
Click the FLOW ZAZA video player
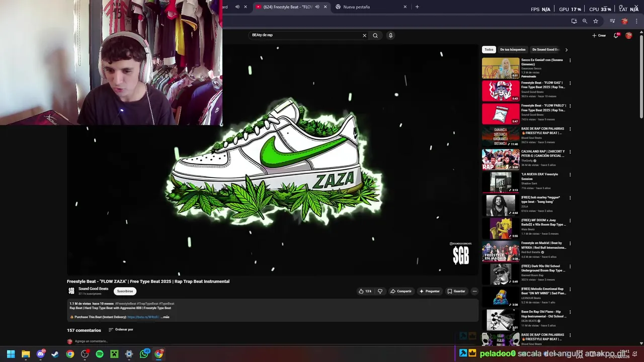tap(272, 160)
